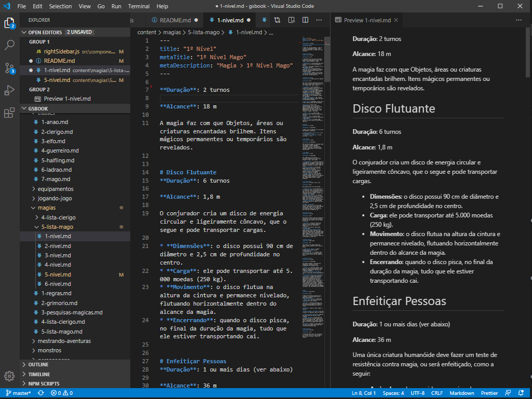Open the Run and Debug view
Image resolution: width=532 pixels, height=399 pixels.
coord(9,90)
